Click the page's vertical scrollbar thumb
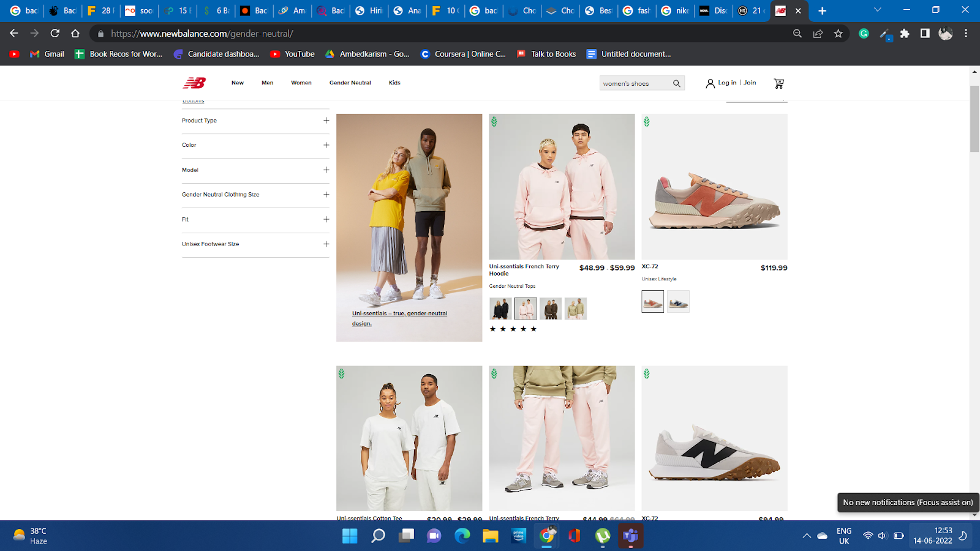 974,119
